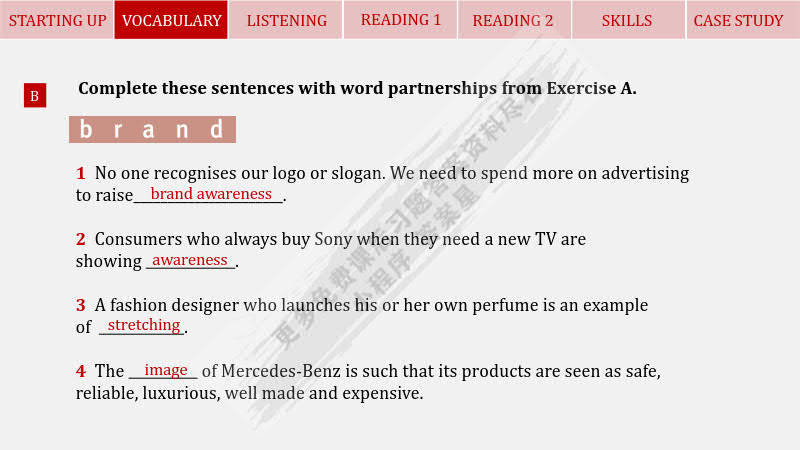
Task: Click the 'brand' word banner
Action: coord(152,130)
